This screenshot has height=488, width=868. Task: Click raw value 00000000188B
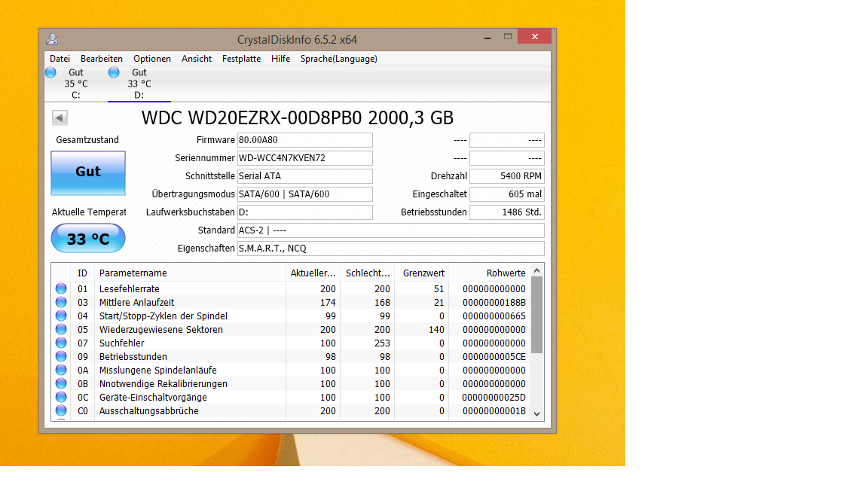494,302
